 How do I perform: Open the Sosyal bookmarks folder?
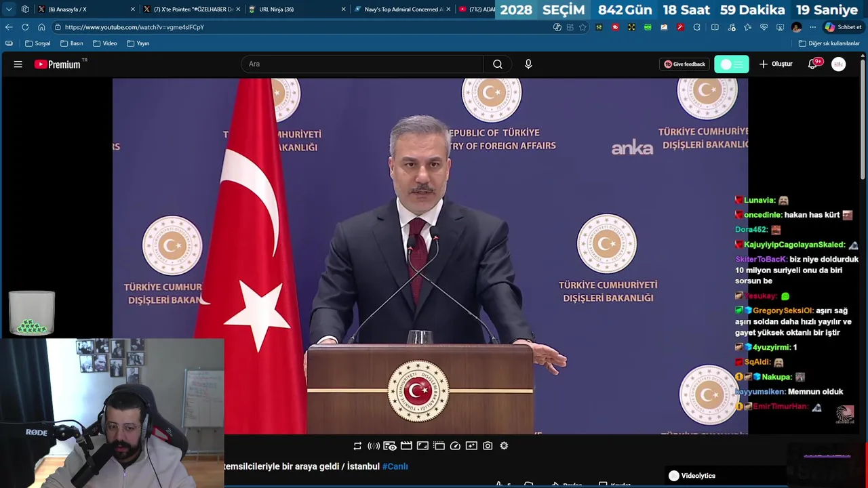[38, 43]
